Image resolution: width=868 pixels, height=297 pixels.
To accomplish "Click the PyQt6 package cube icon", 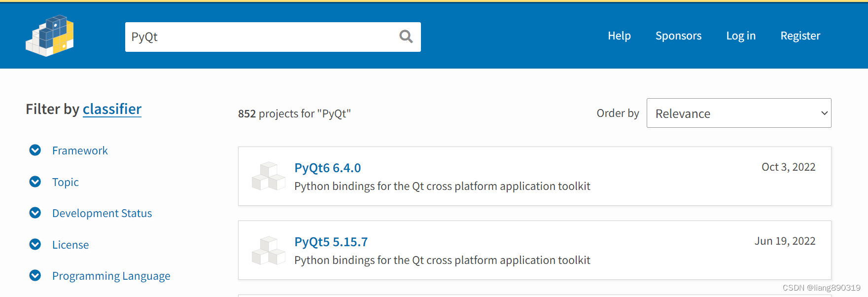I will 268,176.
